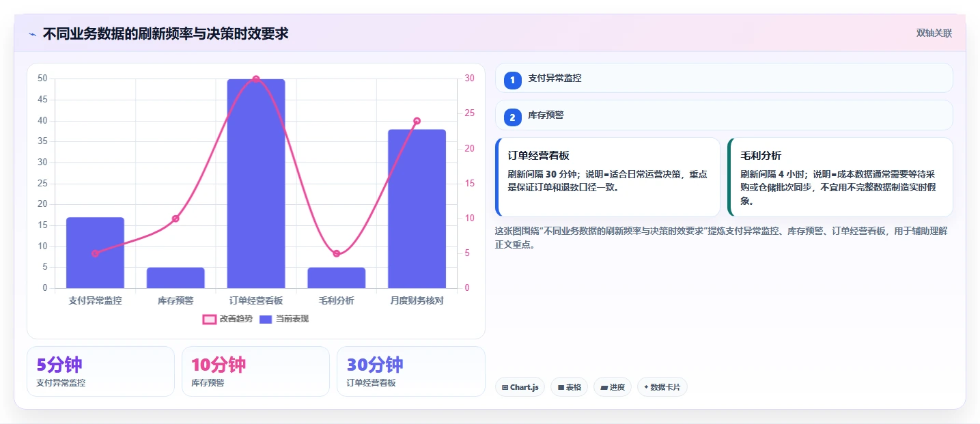Screen dimensions: 980x424
Task: Click the trend line point above 库存预警
Action: (176, 218)
